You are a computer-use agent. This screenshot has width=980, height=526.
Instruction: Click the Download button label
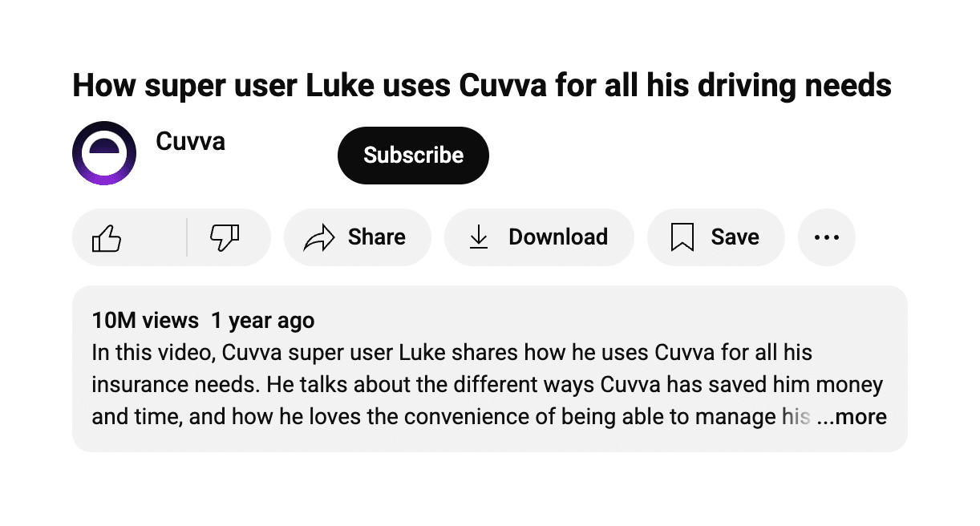click(x=558, y=237)
